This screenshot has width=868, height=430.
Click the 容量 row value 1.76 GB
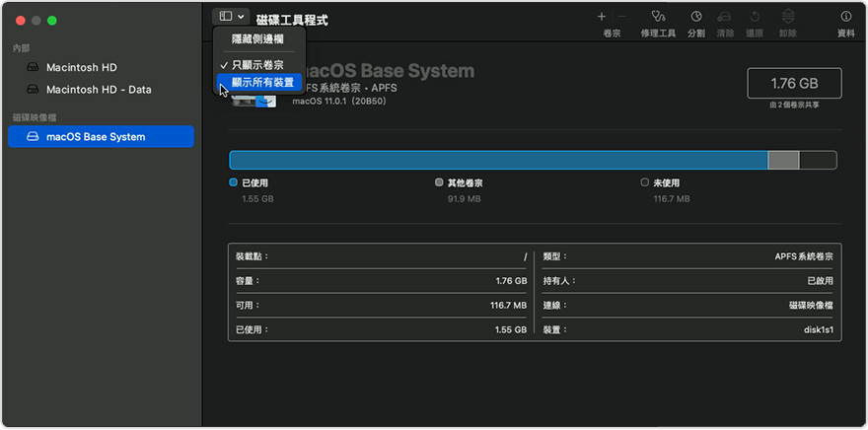tap(511, 281)
